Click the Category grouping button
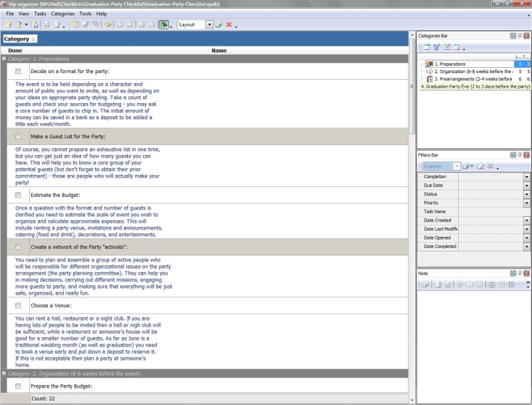This screenshot has height=405, width=532. pyautogui.click(x=20, y=39)
